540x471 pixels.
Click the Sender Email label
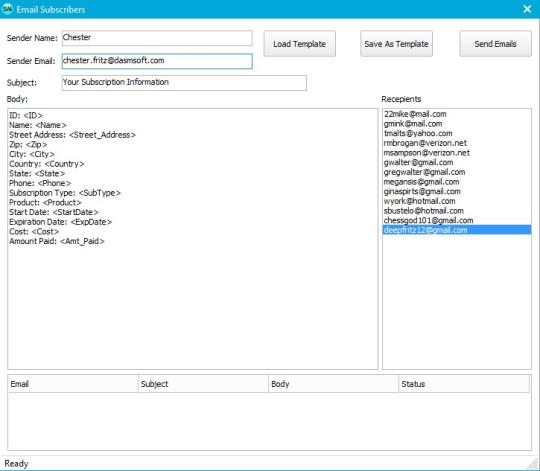[31, 61]
